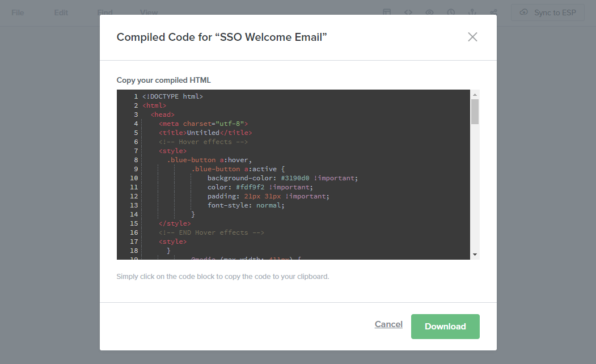Click the '<head>' tag on line 3

point(162,115)
